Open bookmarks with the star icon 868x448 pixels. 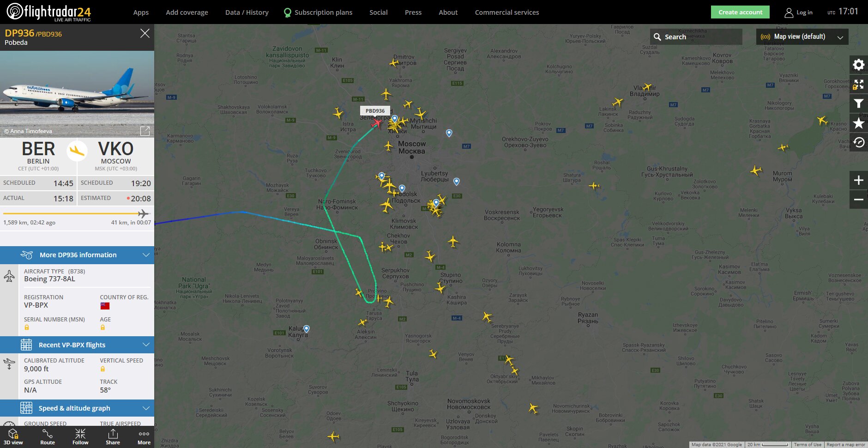click(x=859, y=123)
